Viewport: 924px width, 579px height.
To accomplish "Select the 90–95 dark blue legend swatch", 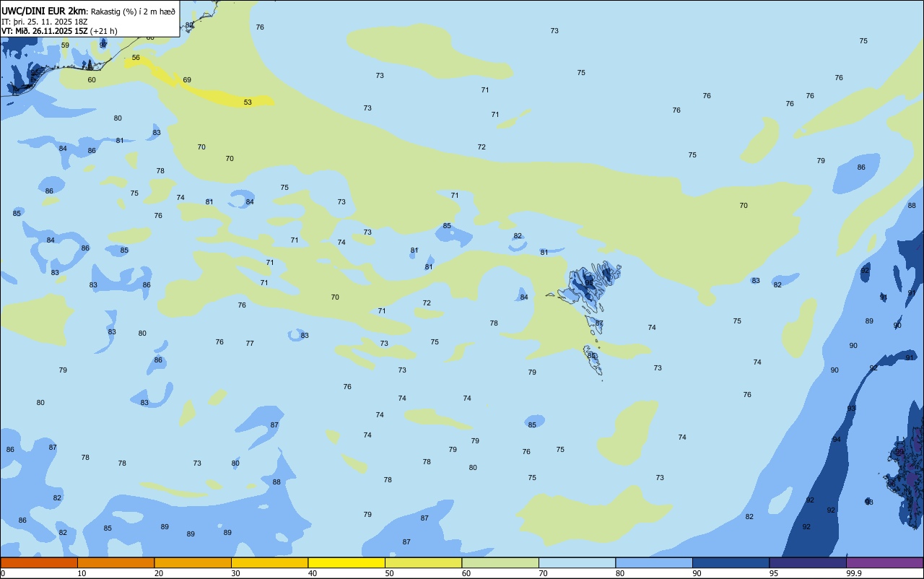I will click(x=731, y=562).
